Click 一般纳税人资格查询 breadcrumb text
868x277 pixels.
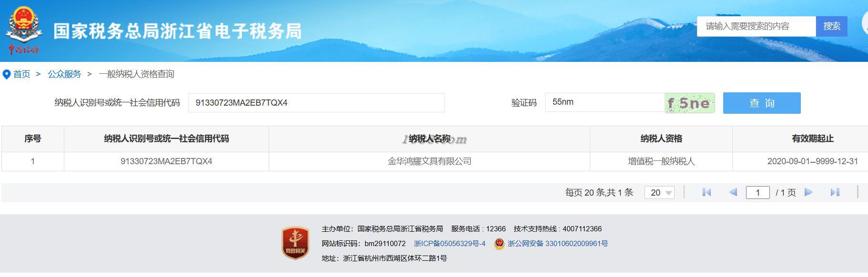[x=136, y=74]
